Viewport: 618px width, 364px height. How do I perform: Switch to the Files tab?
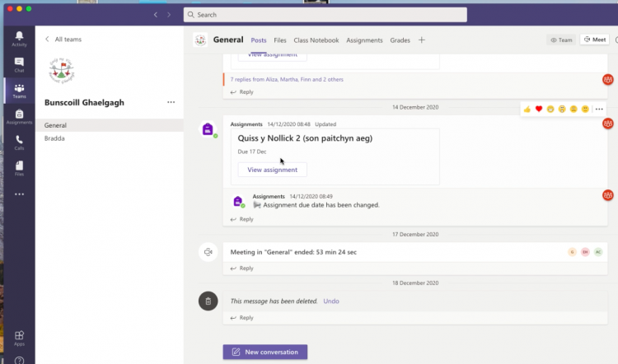click(x=280, y=40)
